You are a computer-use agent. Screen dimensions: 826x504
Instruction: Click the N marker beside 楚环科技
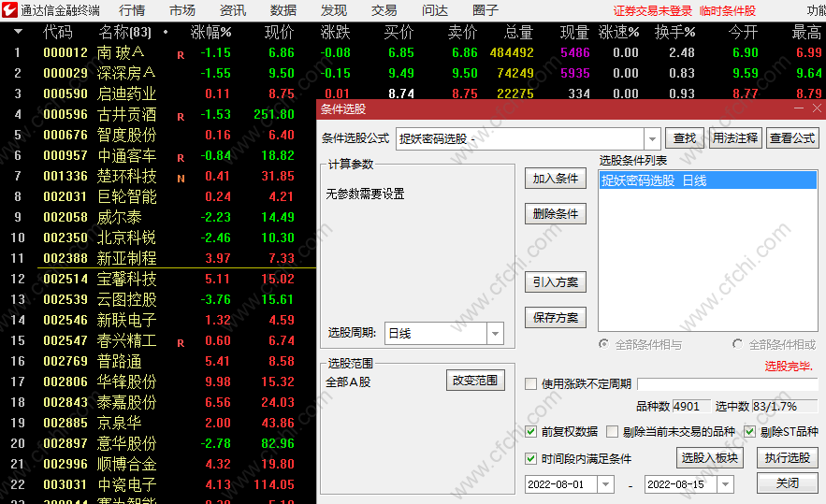pos(181,179)
